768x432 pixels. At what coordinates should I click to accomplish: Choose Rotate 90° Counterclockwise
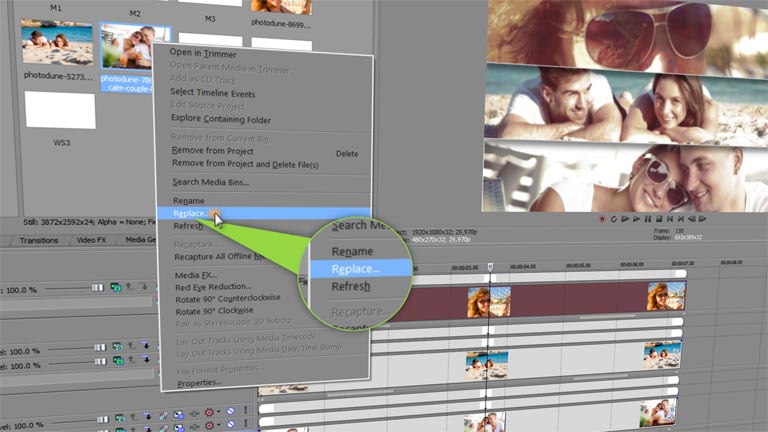click(x=228, y=299)
